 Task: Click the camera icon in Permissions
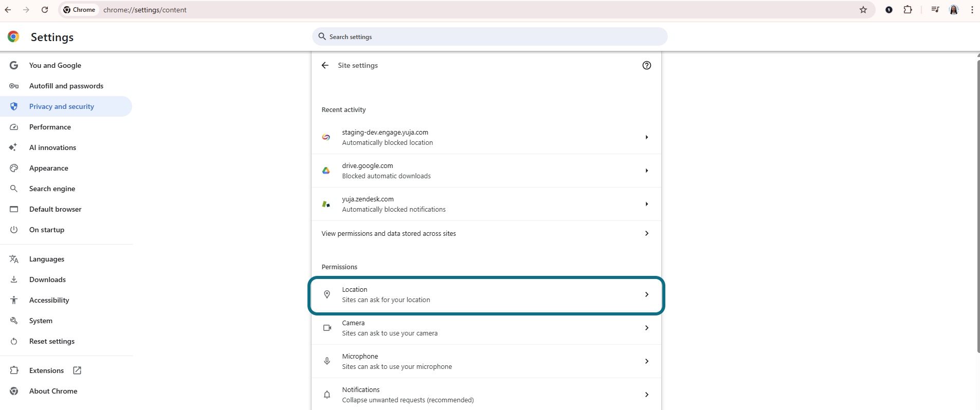point(327,328)
